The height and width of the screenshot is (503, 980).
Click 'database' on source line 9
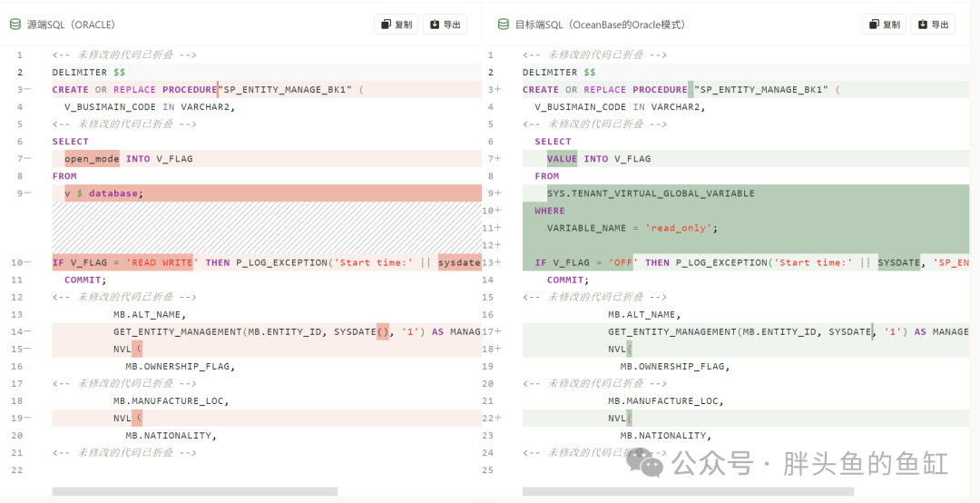(113, 193)
